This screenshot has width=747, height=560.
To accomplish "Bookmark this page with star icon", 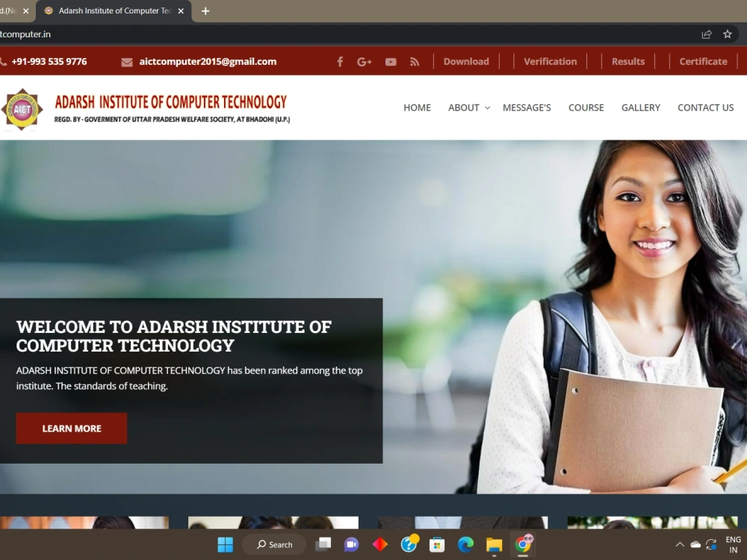I will coord(728,34).
